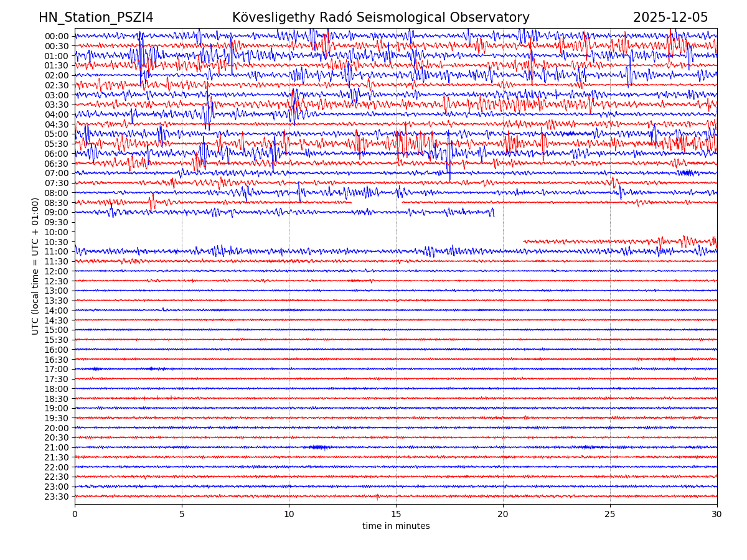Select the 09:30 empty trace row label
The height and width of the screenshot is (560, 747).
point(57,222)
